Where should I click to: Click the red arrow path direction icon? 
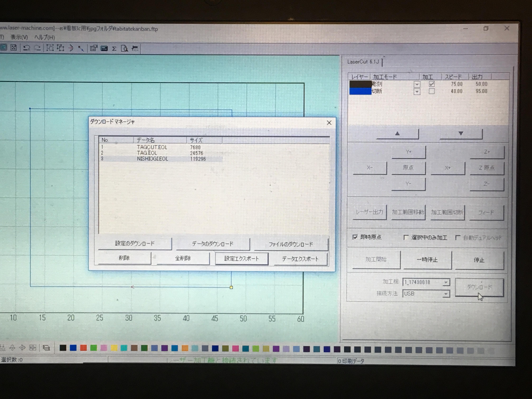(70, 48)
